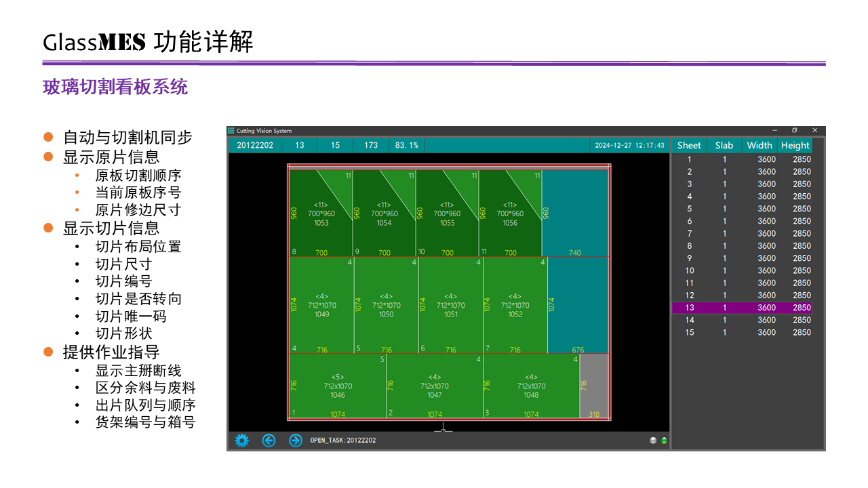Screen dimensions: 868x488
Task: Click glass piece 1053 in layout
Action: tap(321, 213)
